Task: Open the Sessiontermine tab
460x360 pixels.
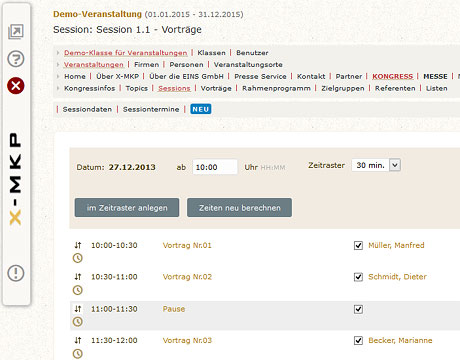Action: coord(151,109)
